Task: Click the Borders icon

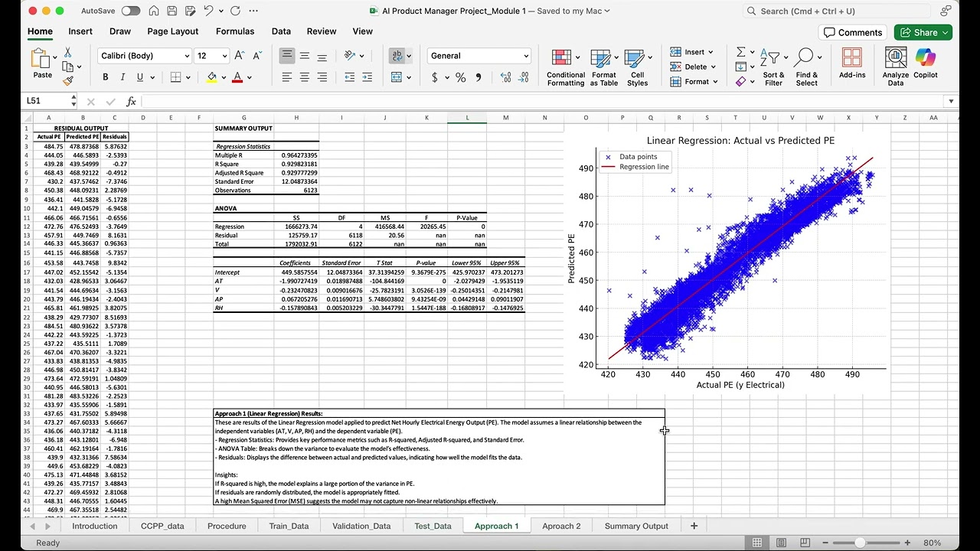Action: (x=175, y=77)
